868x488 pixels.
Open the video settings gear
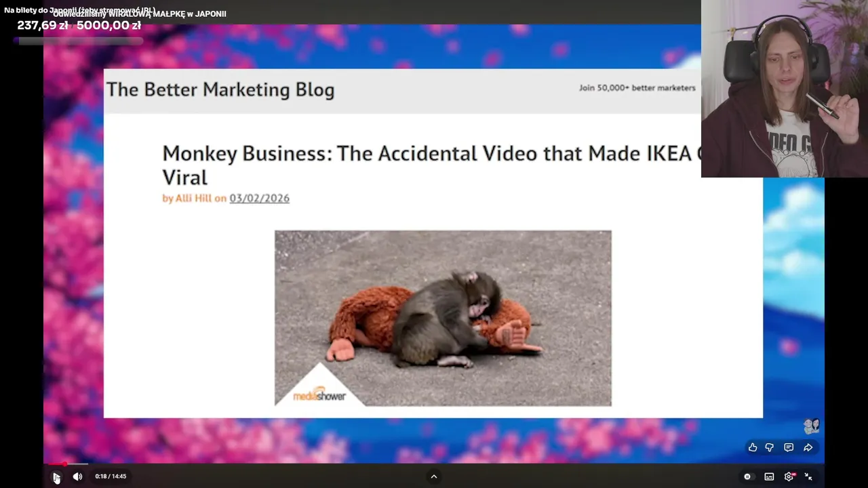[789, 476]
